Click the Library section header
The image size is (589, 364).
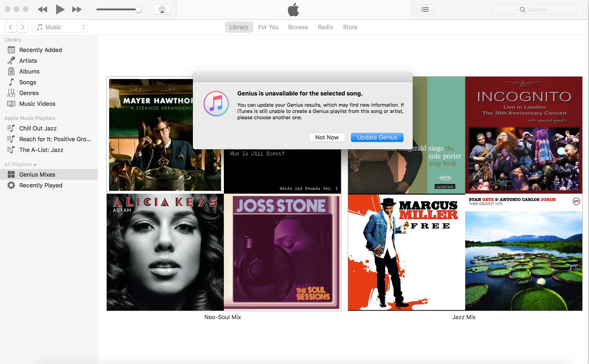click(13, 39)
